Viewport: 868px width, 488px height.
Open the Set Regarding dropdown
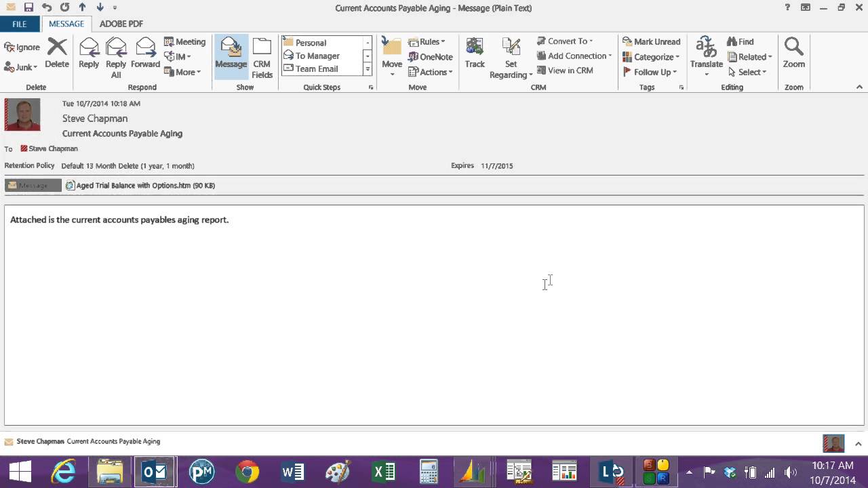(511, 58)
